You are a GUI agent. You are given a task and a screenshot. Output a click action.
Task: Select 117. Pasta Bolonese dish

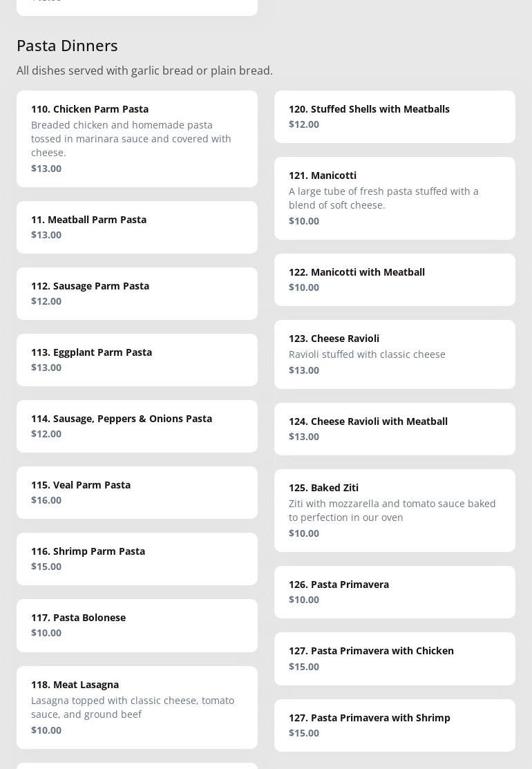pos(137,625)
